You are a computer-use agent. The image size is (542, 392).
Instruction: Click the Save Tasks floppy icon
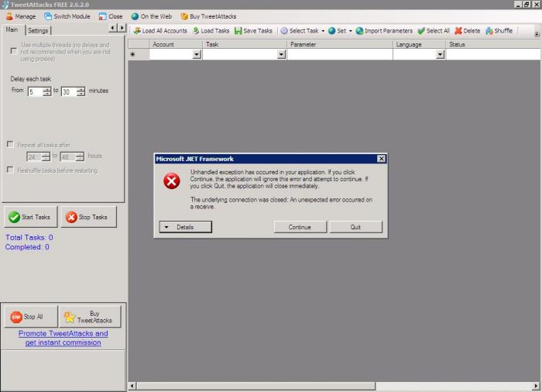click(x=238, y=31)
